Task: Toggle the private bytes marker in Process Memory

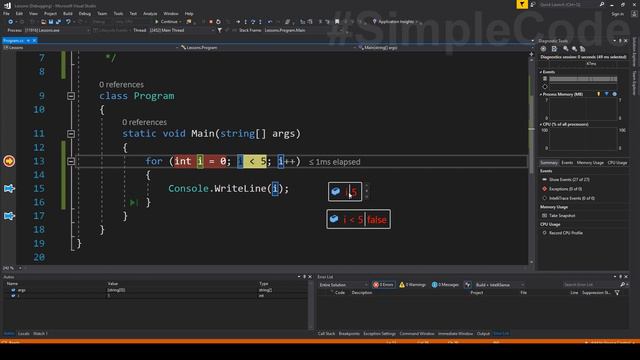Action: [614, 94]
